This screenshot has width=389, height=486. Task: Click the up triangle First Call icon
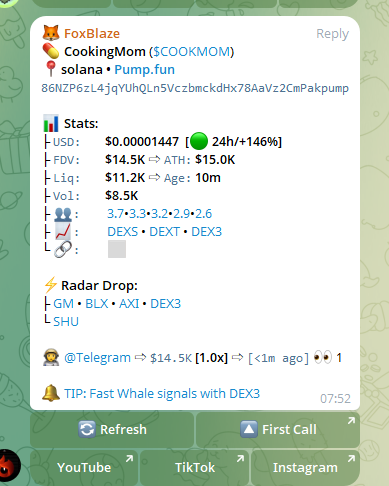(249, 429)
